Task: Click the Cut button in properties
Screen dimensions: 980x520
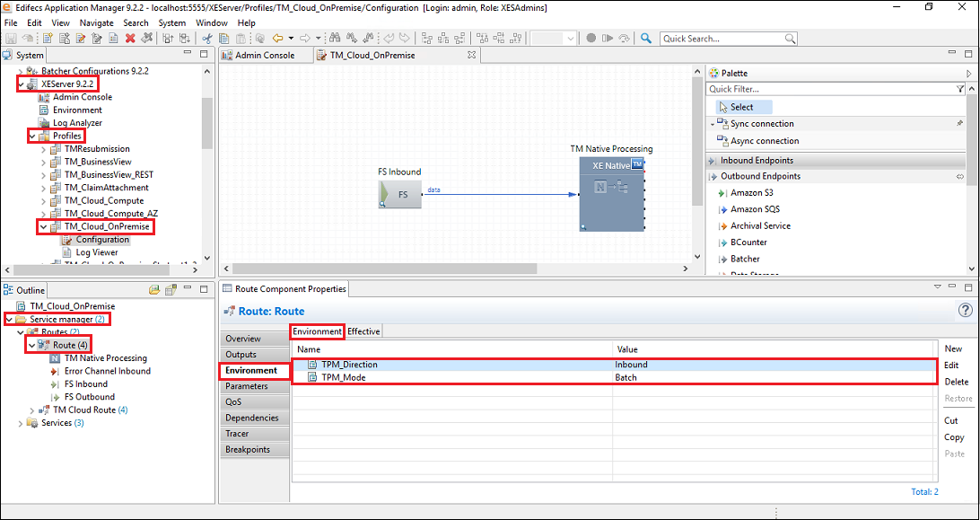Action: (950, 420)
